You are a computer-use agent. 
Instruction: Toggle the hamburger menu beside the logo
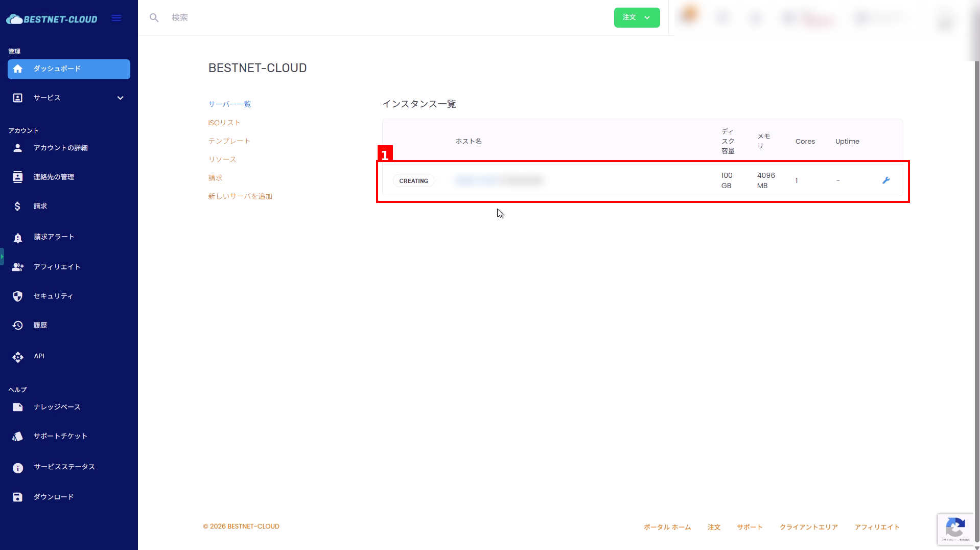(116, 18)
